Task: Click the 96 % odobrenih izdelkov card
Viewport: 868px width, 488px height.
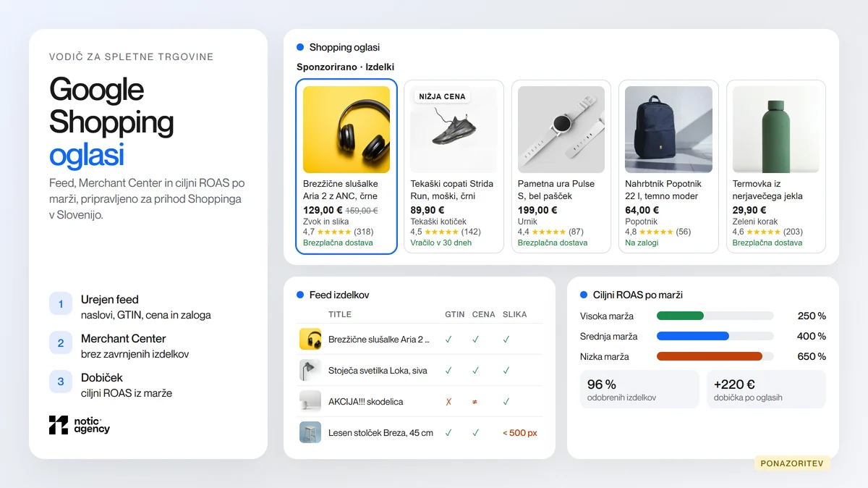Action: tap(639, 390)
